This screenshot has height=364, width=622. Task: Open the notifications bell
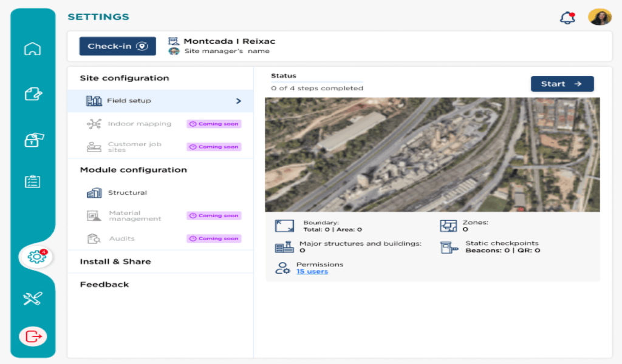click(567, 18)
